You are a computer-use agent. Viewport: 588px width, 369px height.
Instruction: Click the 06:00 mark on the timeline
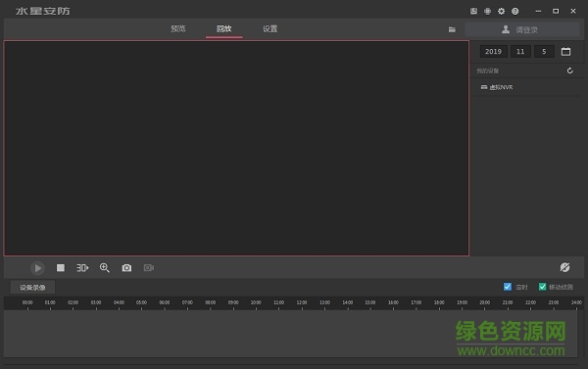[165, 302]
